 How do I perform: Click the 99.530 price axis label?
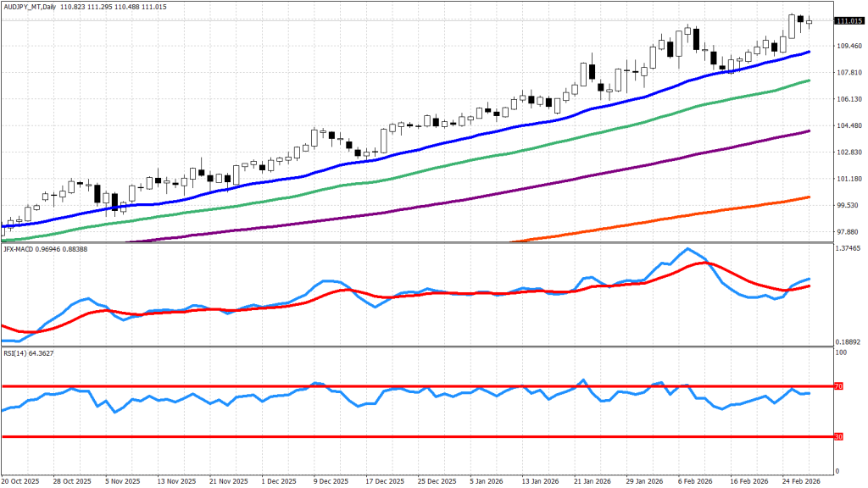849,206
